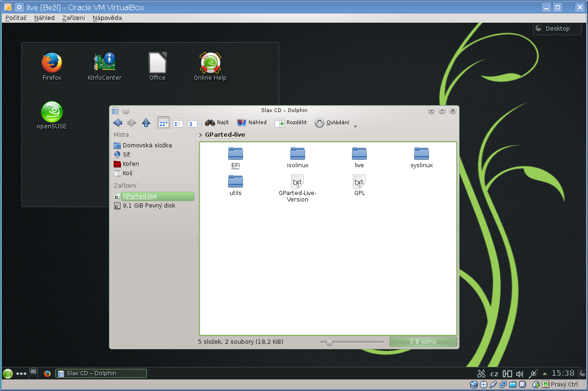Go forward using Dolphin's forward arrow
The image size is (588, 391).
pos(132,123)
